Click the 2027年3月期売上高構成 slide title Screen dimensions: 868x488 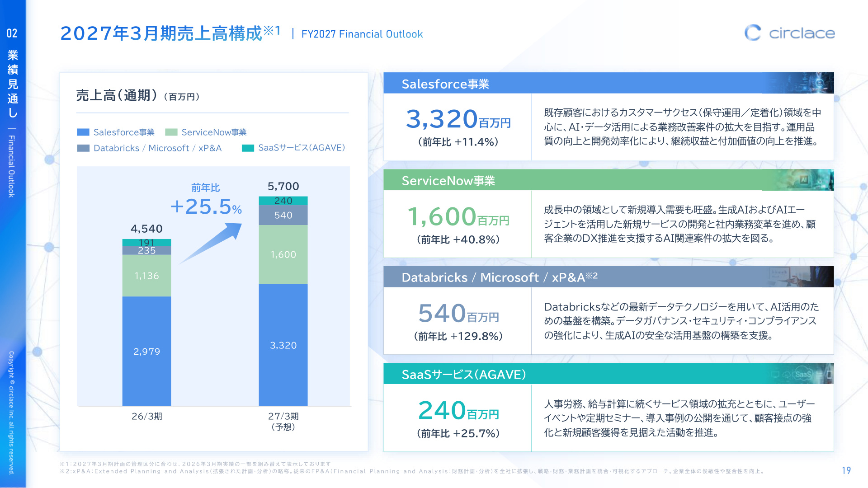coord(171,33)
